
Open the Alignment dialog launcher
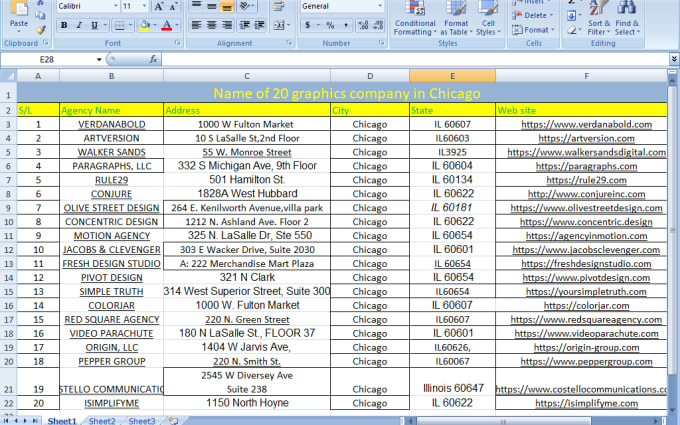click(289, 43)
